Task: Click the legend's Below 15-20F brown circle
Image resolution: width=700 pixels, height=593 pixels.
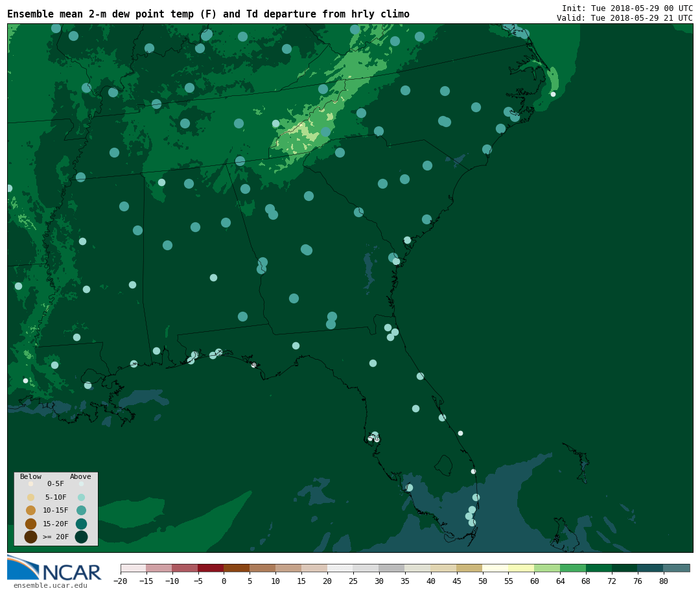Action: pos(30,524)
